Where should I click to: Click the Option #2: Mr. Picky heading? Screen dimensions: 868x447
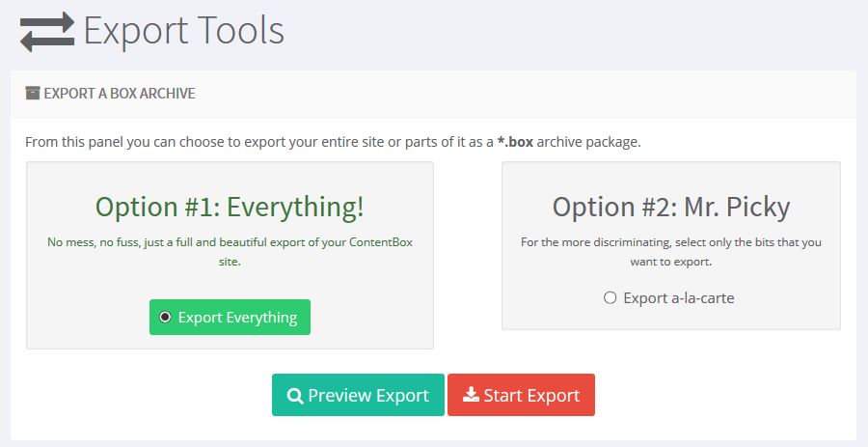(670, 207)
